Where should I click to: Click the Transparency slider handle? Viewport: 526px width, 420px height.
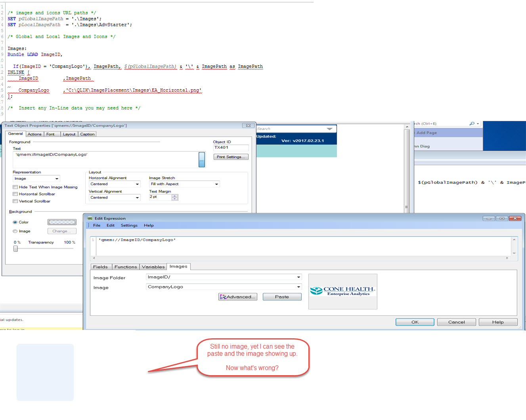(x=15, y=249)
